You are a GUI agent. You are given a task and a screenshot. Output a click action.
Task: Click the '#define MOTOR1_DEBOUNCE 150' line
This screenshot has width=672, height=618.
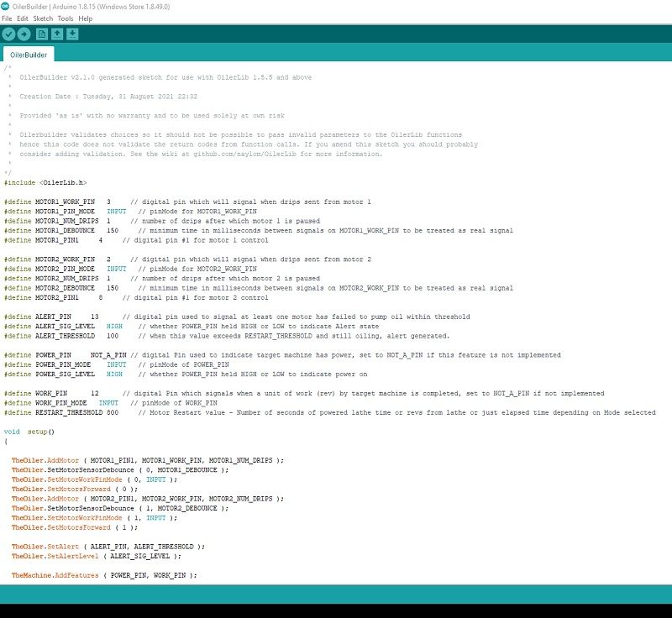click(259, 230)
